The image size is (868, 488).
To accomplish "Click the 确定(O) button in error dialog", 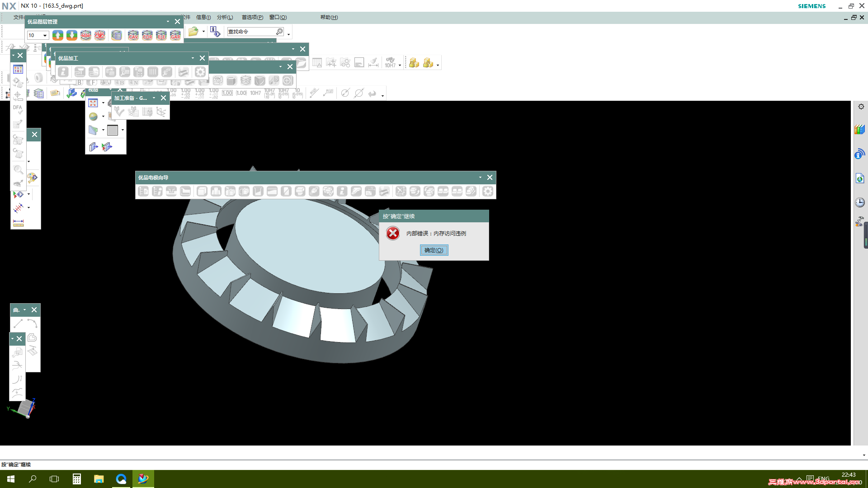I will click(x=434, y=250).
